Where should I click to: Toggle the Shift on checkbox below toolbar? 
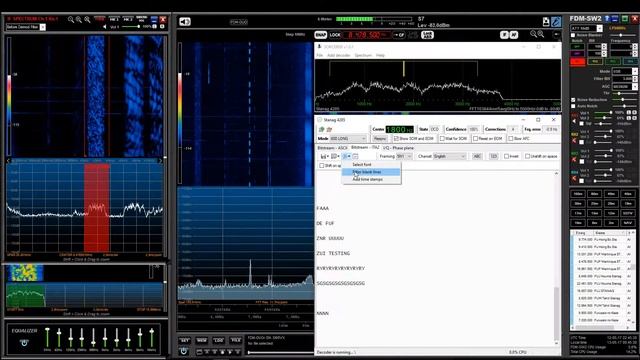click(322, 166)
